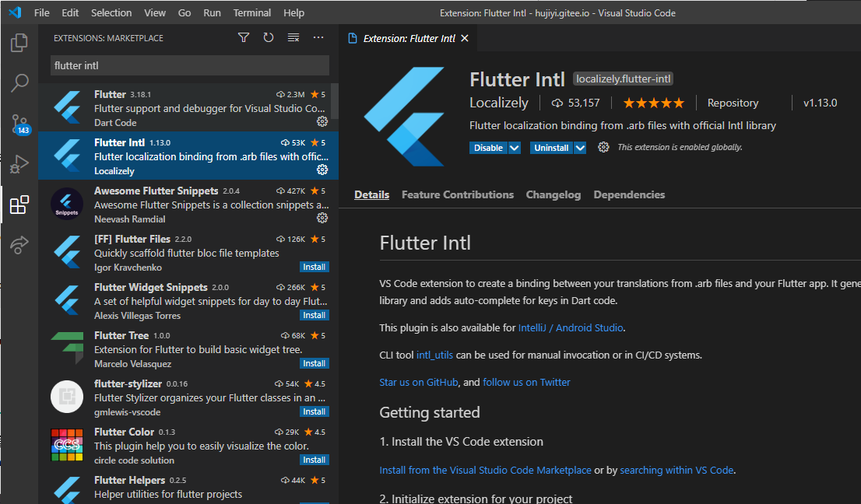The height and width of the screenshot is (504, 861).
Task: Open manage gear for Flutter extension
Action: coord(322,121)
